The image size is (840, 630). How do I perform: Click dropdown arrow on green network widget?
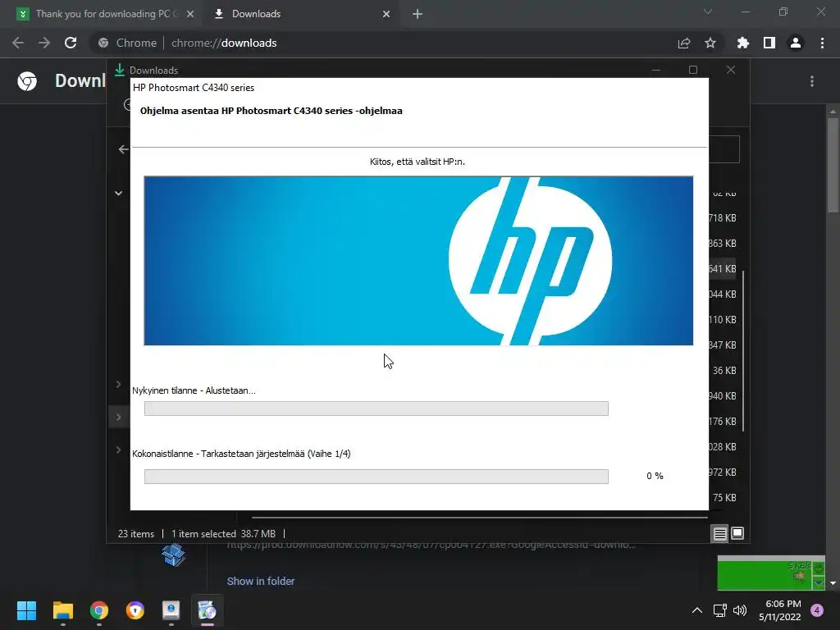pyautogui.click(x=818, y=582)
